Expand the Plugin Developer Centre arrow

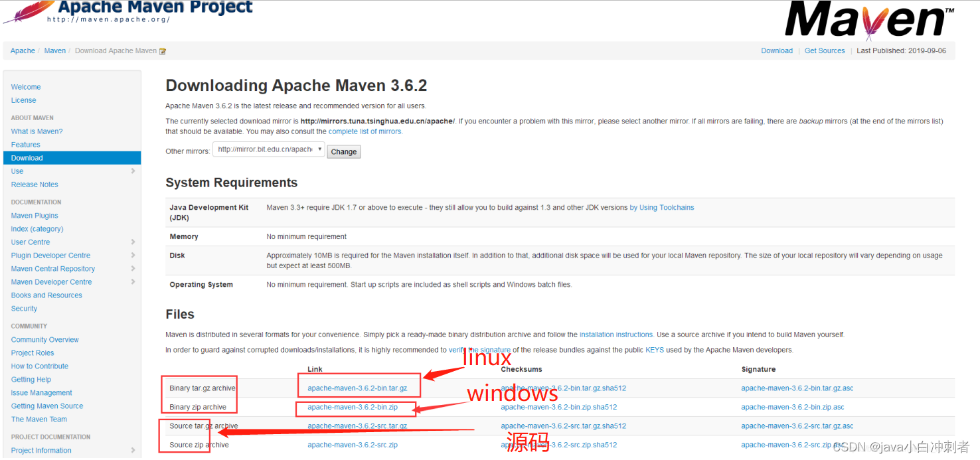click(x=133, y=256)
